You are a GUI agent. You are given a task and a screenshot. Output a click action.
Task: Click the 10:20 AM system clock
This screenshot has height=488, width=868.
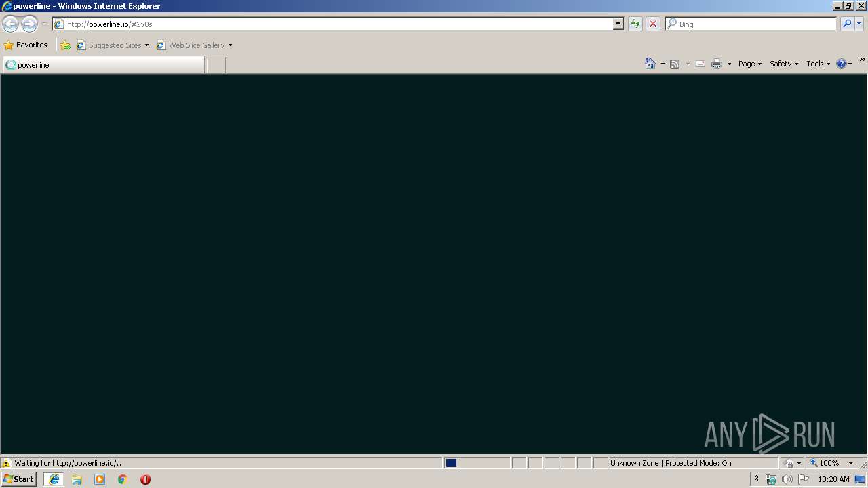click(x=833, y=479)
